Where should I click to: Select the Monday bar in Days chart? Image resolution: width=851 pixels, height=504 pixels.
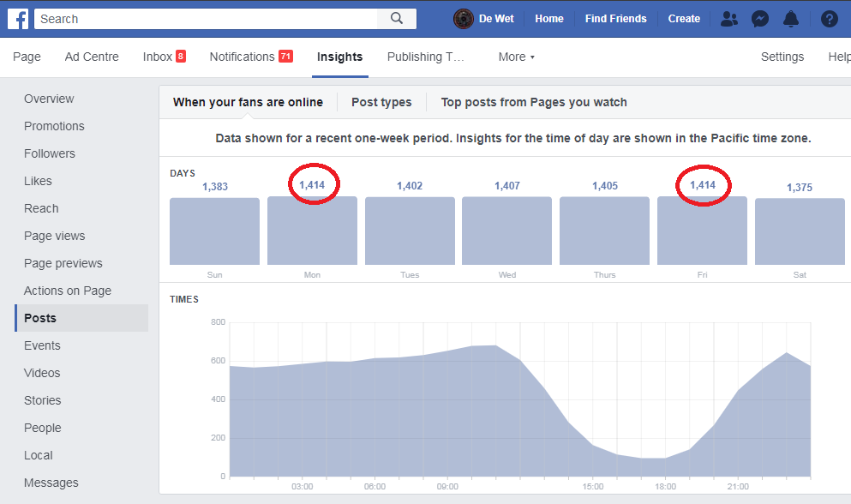point(312,231)
